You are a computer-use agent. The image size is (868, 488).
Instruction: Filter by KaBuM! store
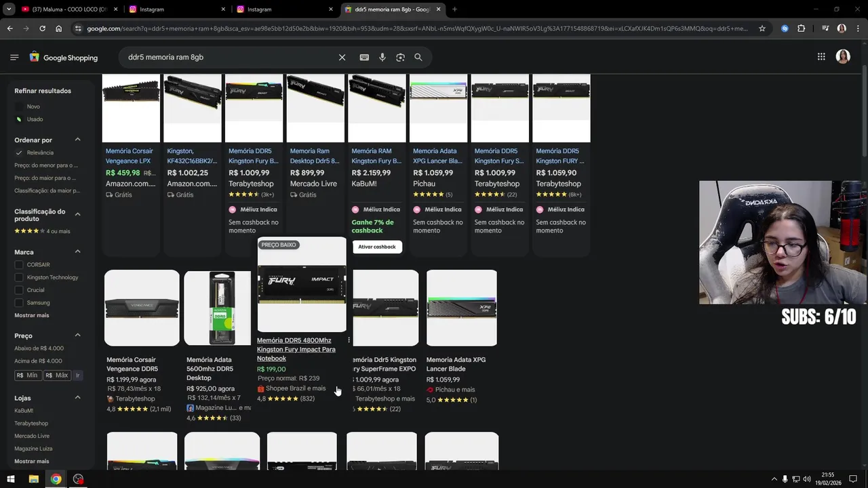coord(24,411)
